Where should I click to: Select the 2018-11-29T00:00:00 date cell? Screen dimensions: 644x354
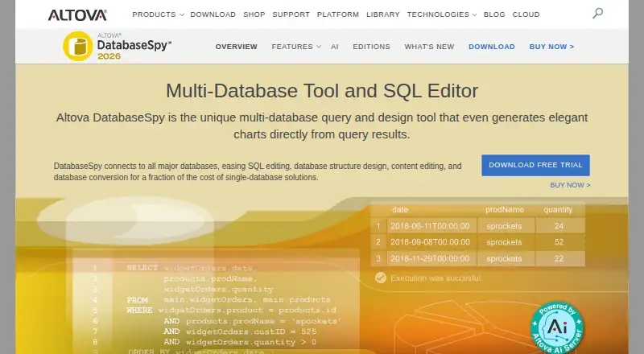click(431, 259)
